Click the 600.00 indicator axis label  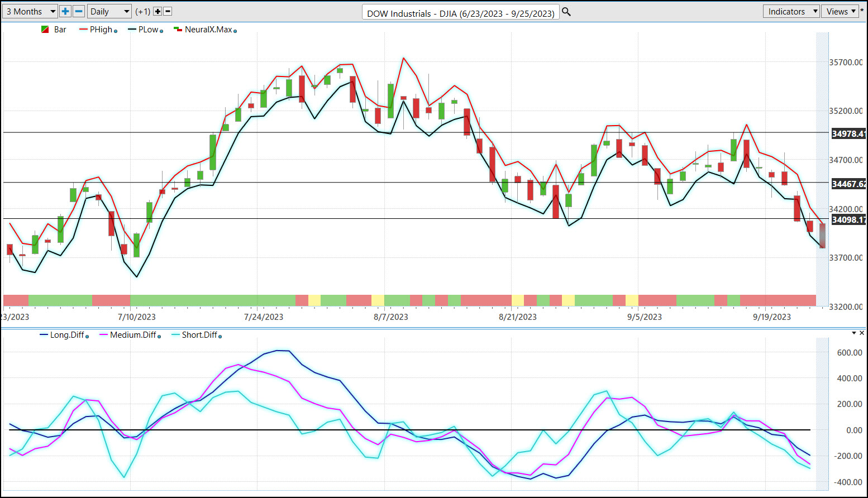(x=850, y=353)
